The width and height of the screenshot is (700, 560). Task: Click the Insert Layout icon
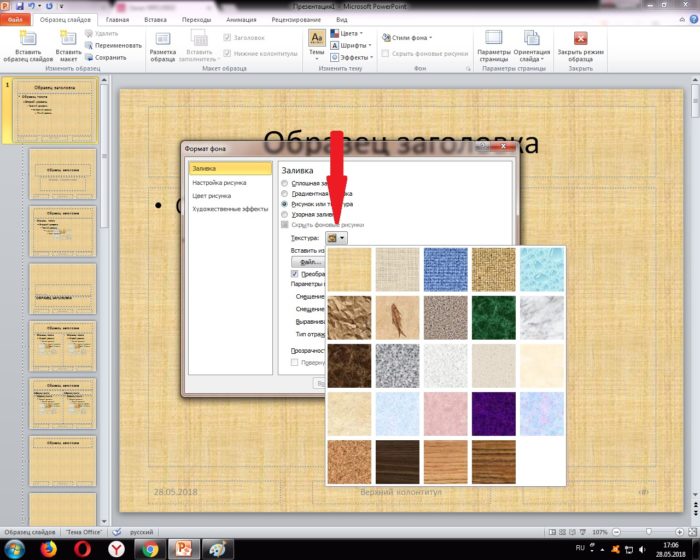(x=68, y=38)
